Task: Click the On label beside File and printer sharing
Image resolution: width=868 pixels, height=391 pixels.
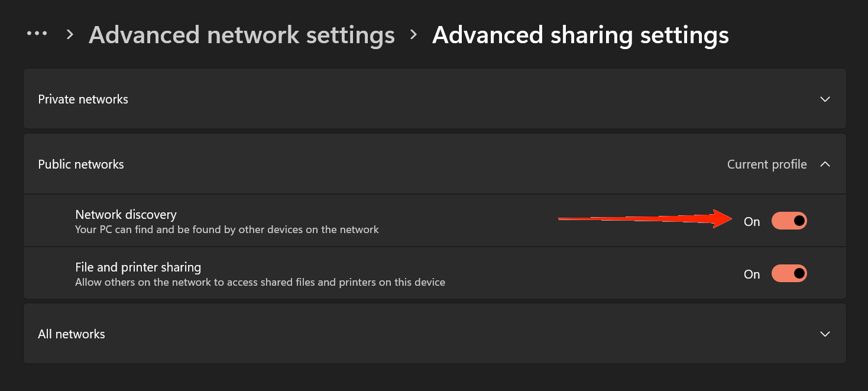Action: point(751,274)
